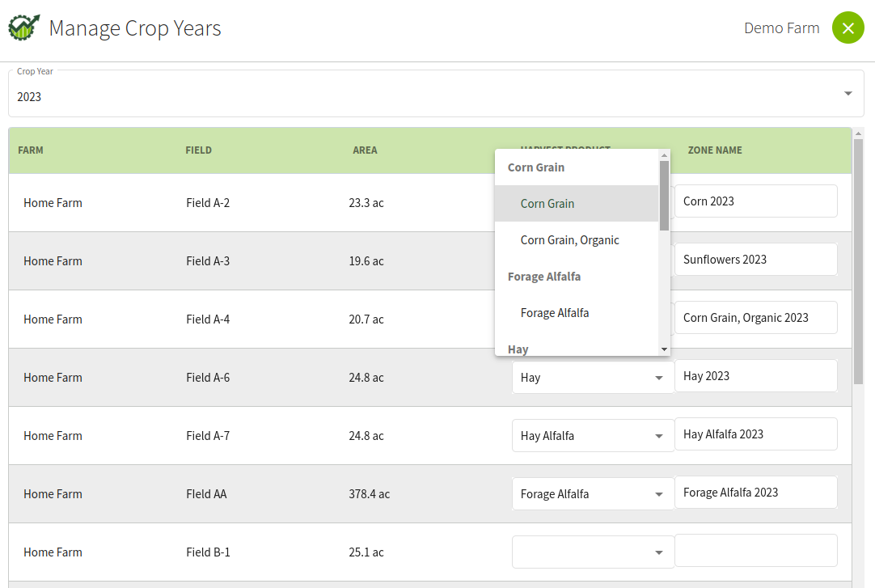875x588 pixels.
Task: Edit the Corn 2023 zone name field
Action: click(x=755, y=201)
